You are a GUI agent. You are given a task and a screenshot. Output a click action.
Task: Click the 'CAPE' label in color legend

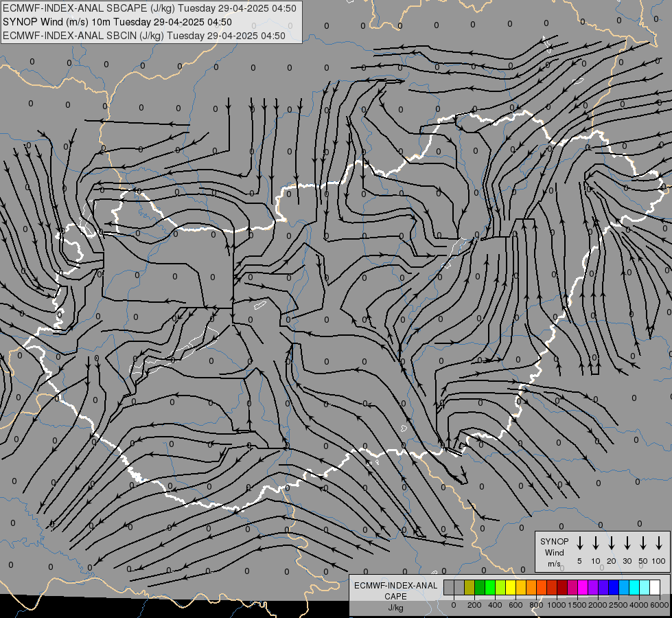395,597
